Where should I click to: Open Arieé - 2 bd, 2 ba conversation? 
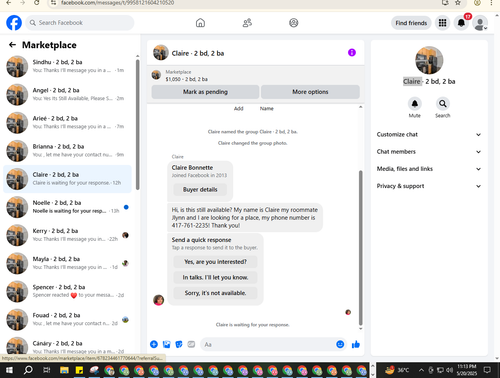tap(67, 123)
